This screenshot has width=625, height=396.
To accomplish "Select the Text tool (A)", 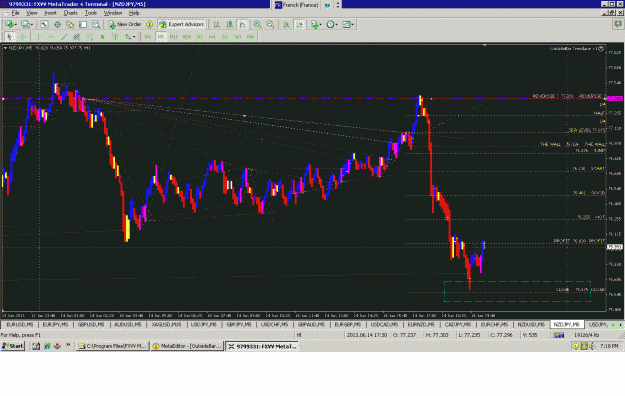I will pyautogui.click(x=102, y=37).
